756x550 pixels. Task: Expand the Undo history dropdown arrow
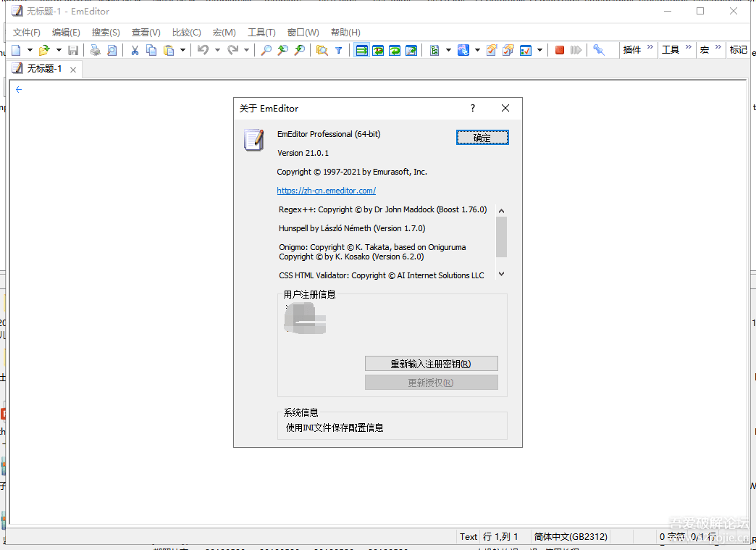pyautogui.click(x=217, y=50)
